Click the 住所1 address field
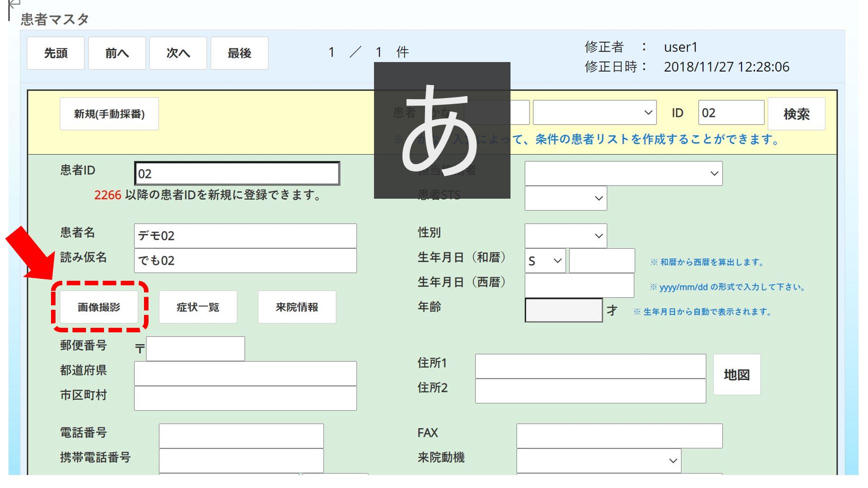Screen dimensions: 868x488 [x=590, y=366]
